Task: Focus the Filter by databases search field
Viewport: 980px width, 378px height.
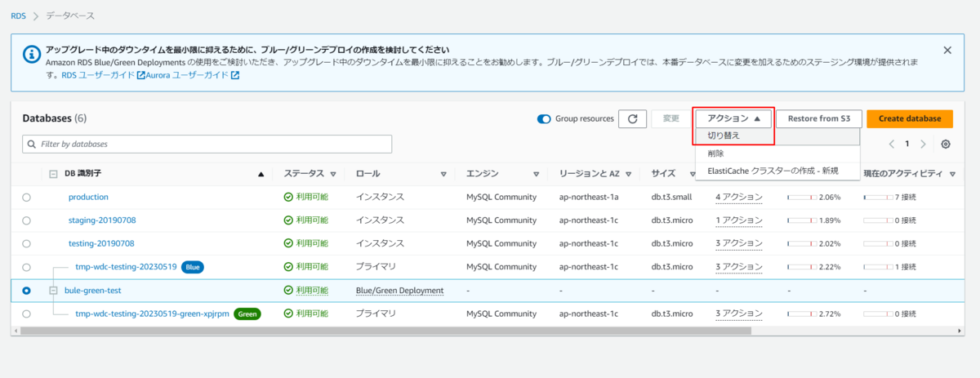Action: 207,145
